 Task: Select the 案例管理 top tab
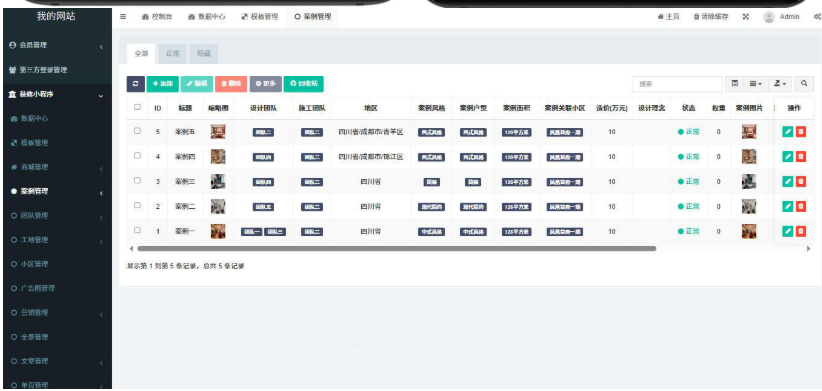pyautogui.click(x=312, y=17)
